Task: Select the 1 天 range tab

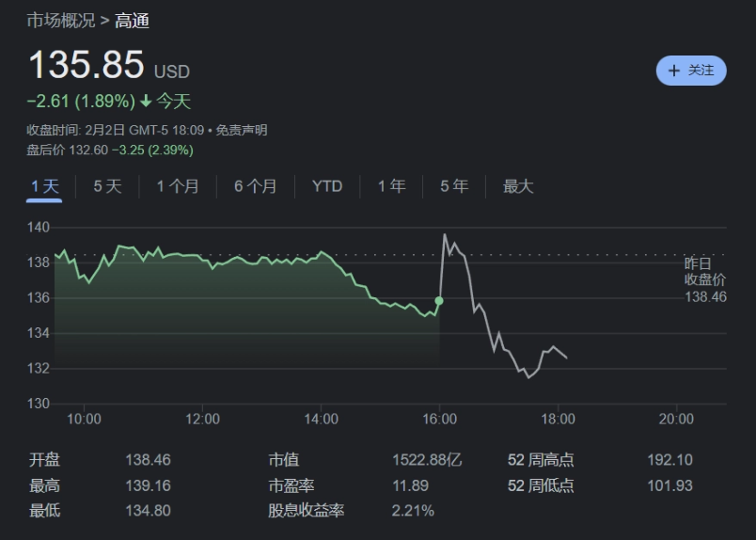Action: point(44,186)
